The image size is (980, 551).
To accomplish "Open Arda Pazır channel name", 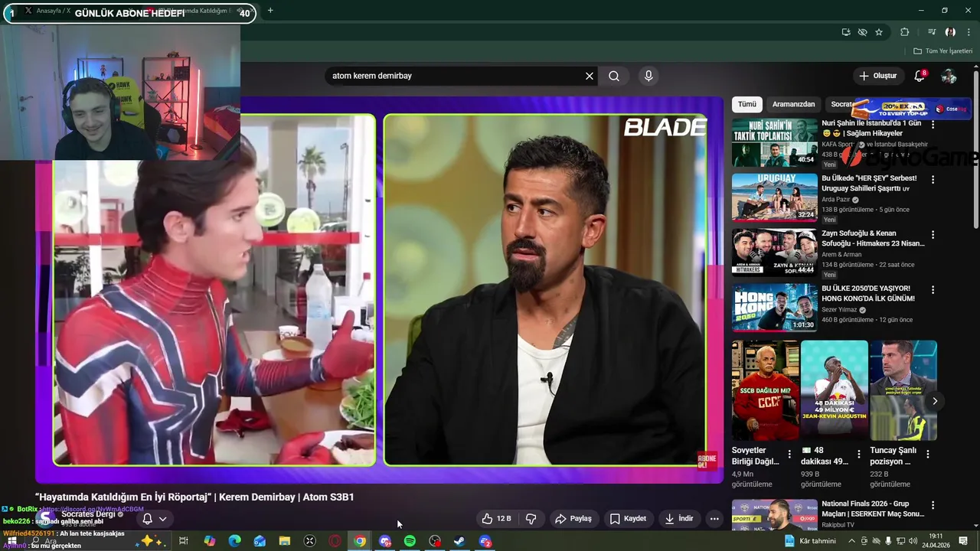I will 837,200.
